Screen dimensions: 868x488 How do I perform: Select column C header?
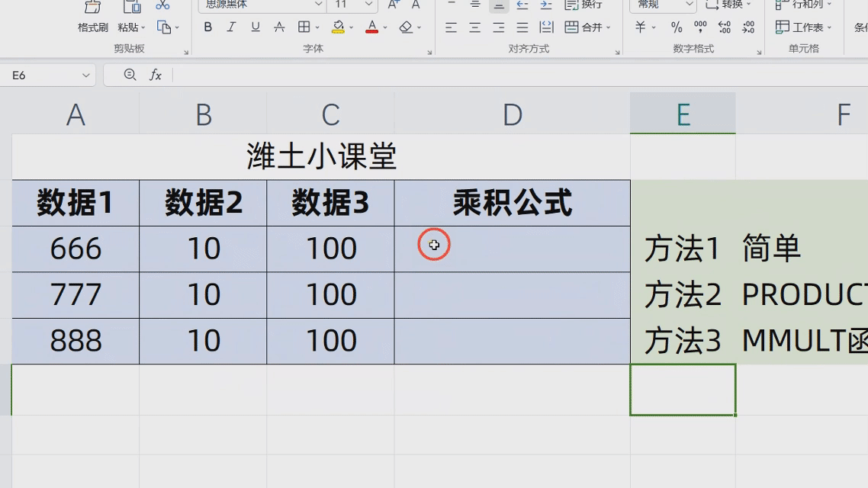(330, 114)
